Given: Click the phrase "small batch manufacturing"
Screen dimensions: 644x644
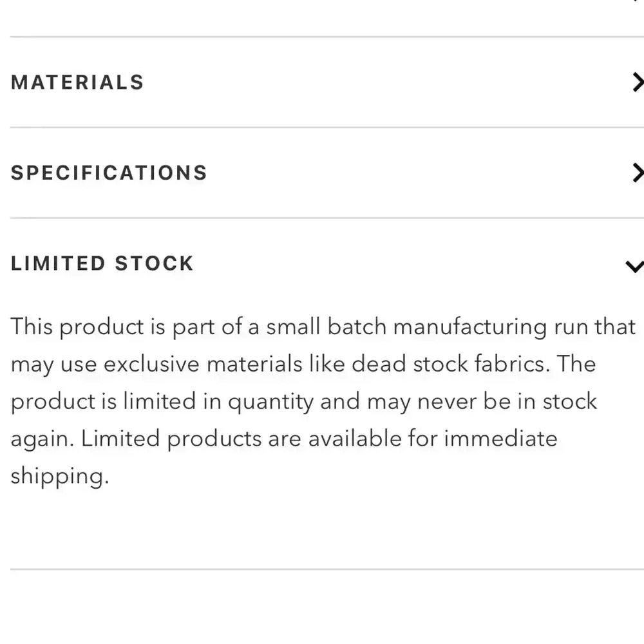Looking at the screenshot, I should click(403, 327).
